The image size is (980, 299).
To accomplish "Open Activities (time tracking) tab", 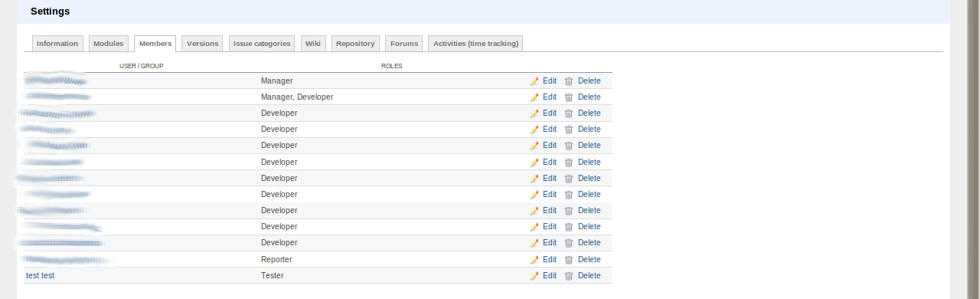I will [x=475, y=44].
